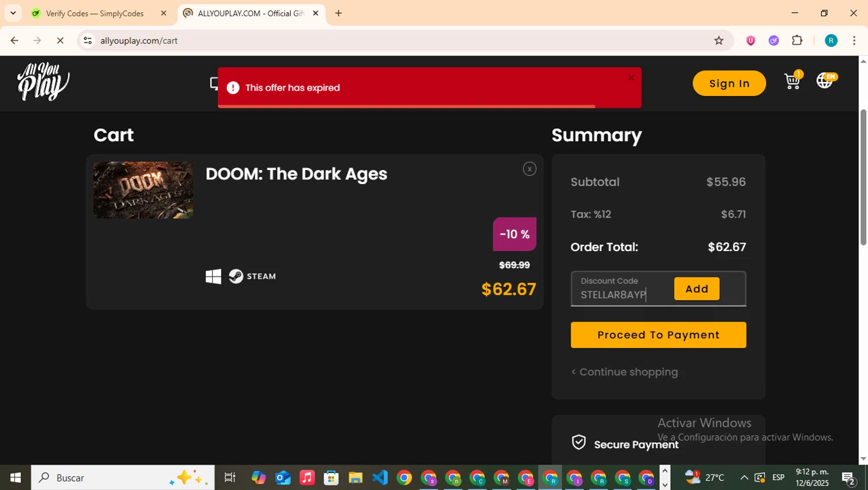Click the -10 % discount badge

click(x=514, y=234)
